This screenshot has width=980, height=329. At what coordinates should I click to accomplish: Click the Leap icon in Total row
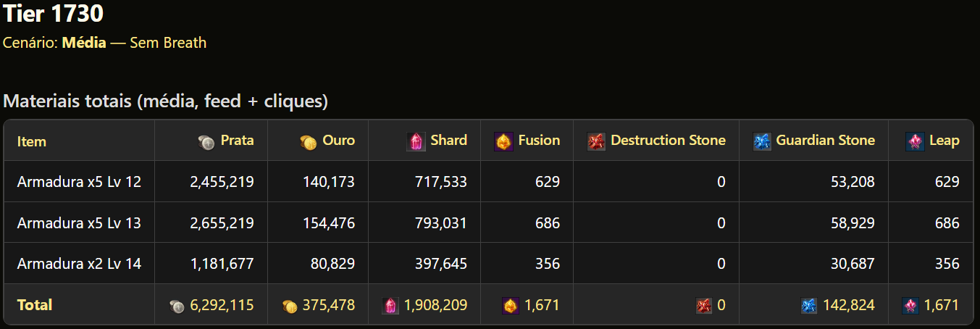click(910, 307)
